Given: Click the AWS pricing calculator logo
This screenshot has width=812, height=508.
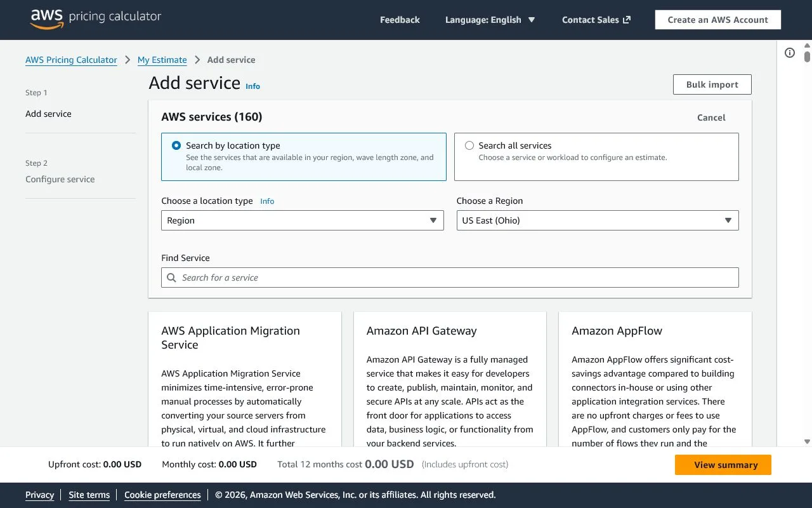Looking at the screenshot, I should [96, 19].
